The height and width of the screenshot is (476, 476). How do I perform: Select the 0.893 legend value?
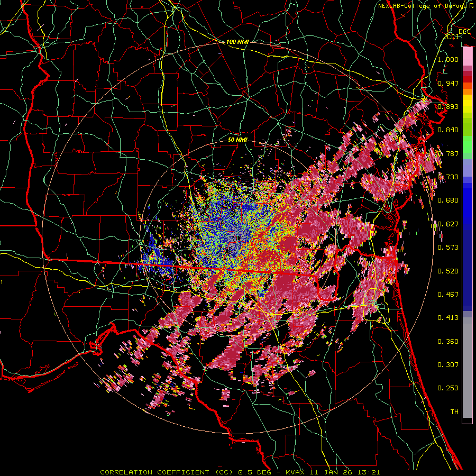(x=448, y=106)
